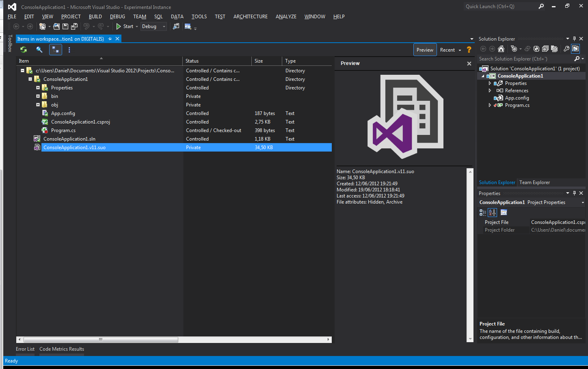Select App.config in Solution Explorer
The width and height of the screenshot is (588, 369).
[x=517, y=98]
